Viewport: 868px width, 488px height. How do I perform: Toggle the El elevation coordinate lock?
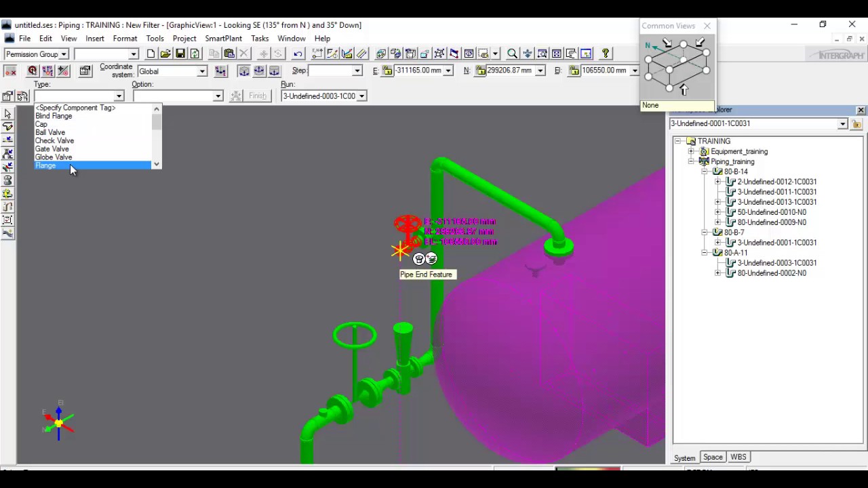[574, 70]
